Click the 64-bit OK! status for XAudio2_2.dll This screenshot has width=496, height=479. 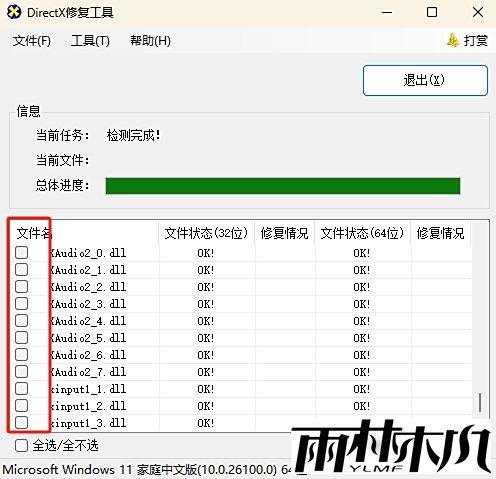(362, 287)
